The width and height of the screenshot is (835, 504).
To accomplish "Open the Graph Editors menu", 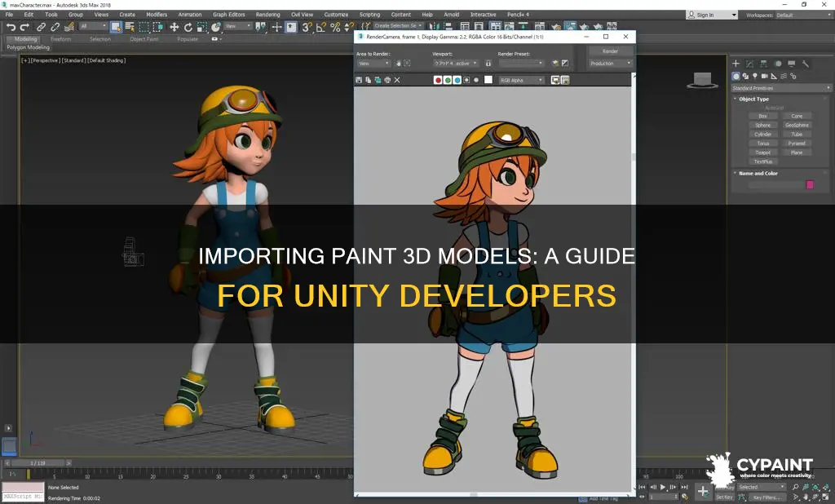I will 228,15.
